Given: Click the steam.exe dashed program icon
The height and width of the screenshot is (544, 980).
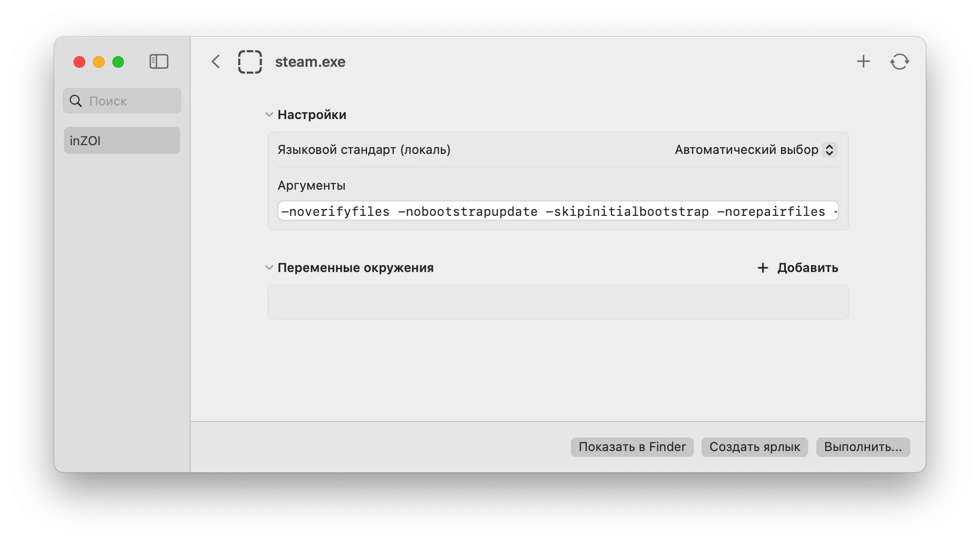Looking at the screenshot, I should tap(250, 61).
